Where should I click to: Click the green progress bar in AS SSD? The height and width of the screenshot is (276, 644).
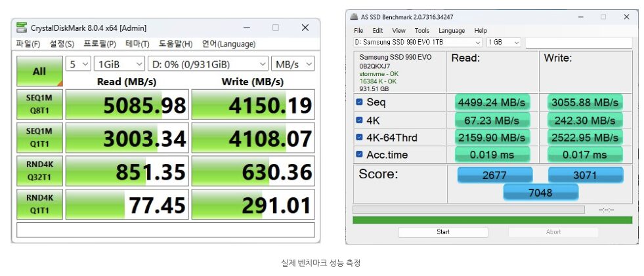[x=492, y=220]
